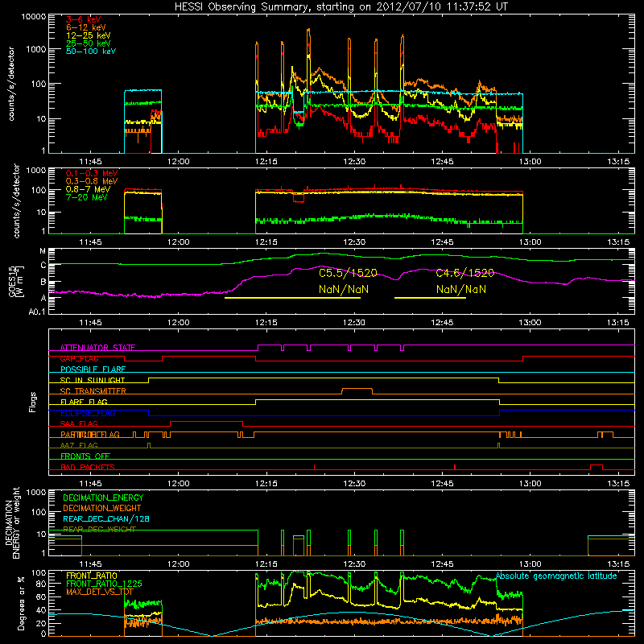Click the REAR_DEC_CHAN/128 legend label
The height and width of the screenshot is (644, 644).
(x=106, y=519)
